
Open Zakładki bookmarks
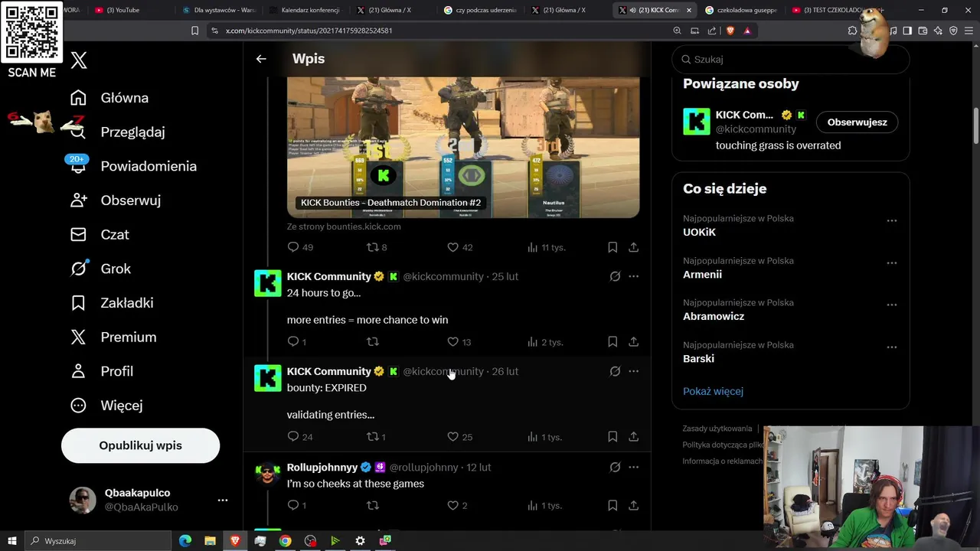(112, 303)
